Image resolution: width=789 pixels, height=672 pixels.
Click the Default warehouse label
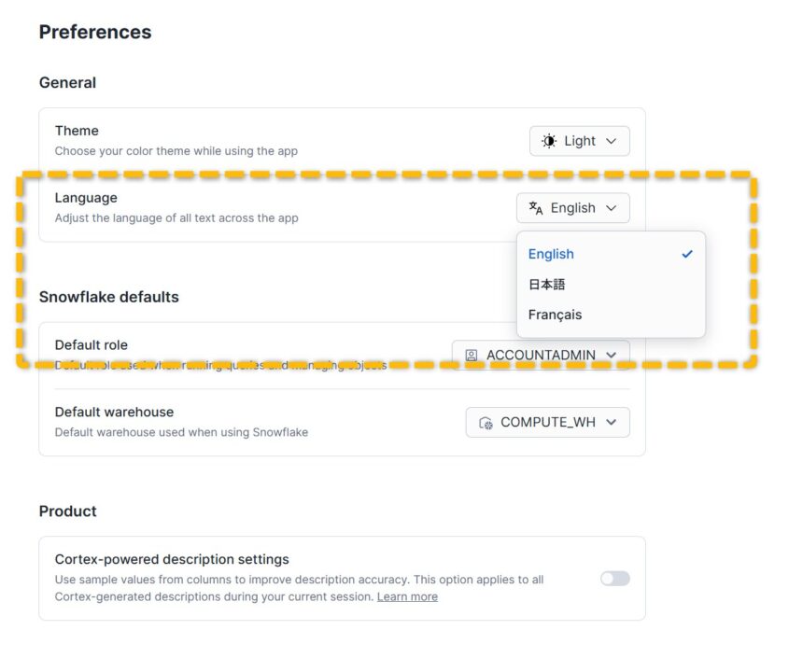click(x=114, y=412)
